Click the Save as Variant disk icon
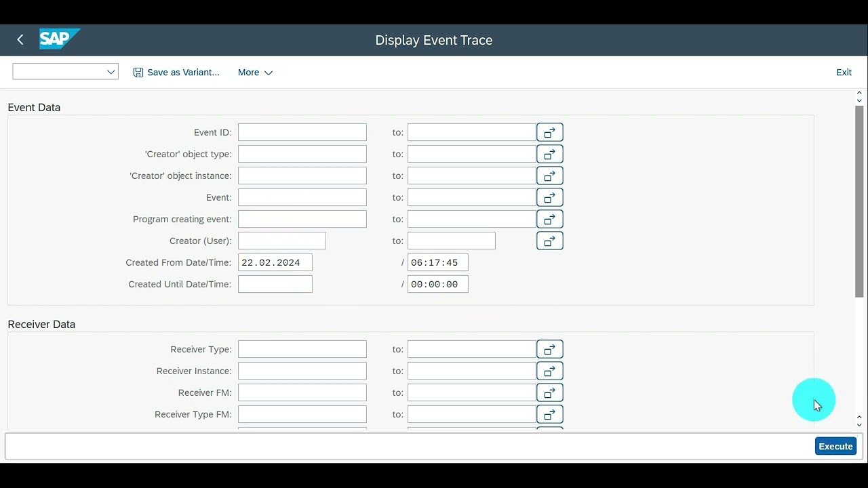The width and height of the screenshot is (868, 488). (x=138, y=73)
